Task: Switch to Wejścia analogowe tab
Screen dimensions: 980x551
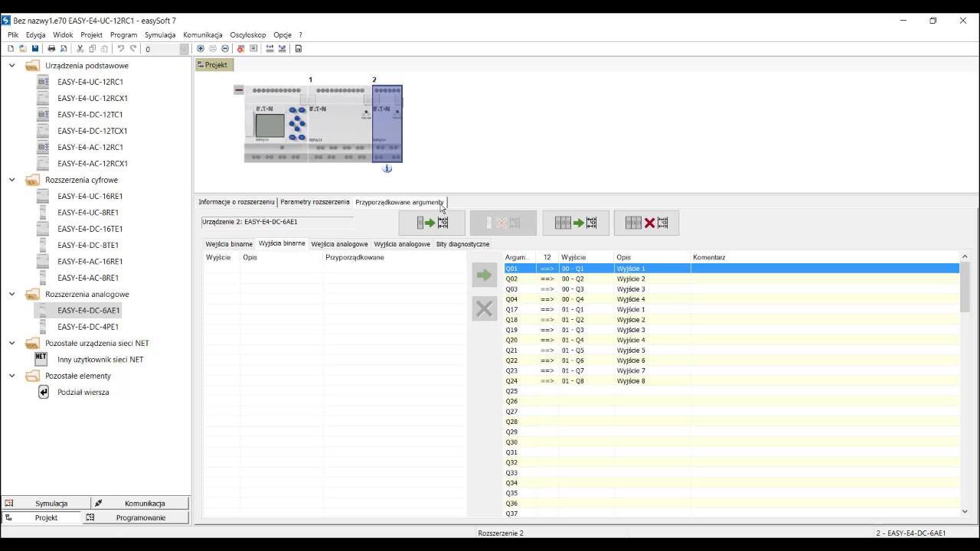Action: [x=339, y=244]
